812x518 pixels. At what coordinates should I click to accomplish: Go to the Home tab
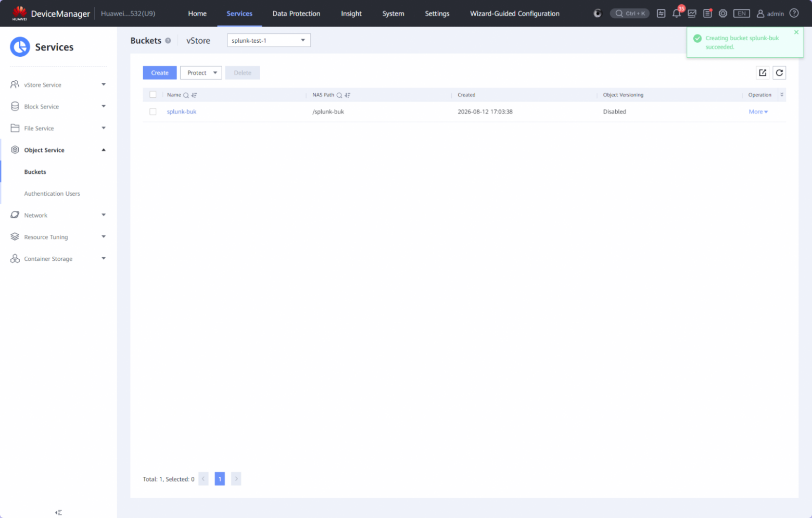click(x=197, y=14)
